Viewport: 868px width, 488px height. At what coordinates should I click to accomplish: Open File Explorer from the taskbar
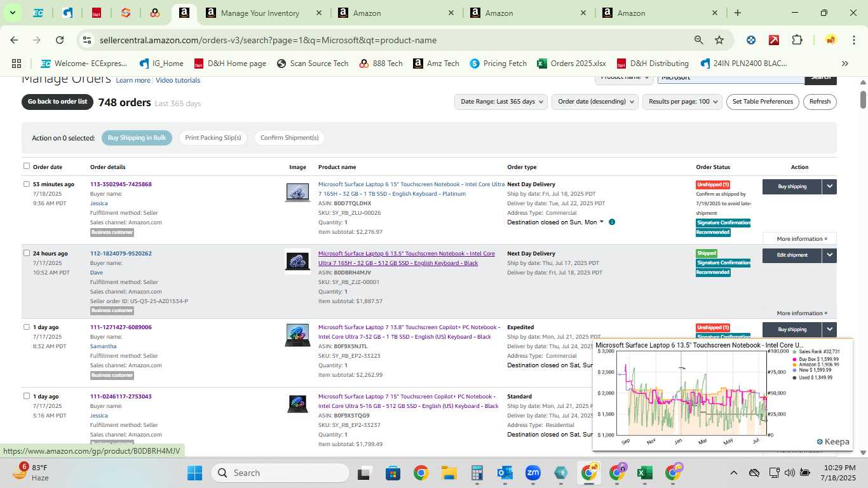(449, 473)
